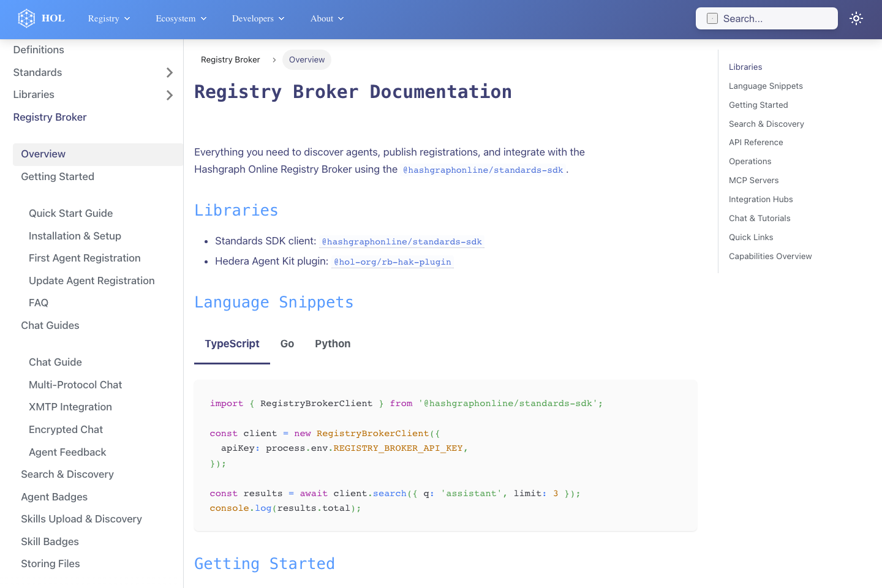This screenshot has width=882, height=588.
Task: Open the Registry dropdown menu
Action: (x=108, y=19)
